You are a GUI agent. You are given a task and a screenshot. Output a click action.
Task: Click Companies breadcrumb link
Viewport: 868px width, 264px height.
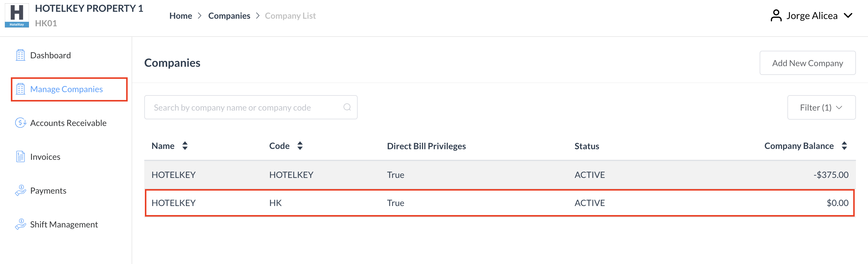(x=229, y=16)
